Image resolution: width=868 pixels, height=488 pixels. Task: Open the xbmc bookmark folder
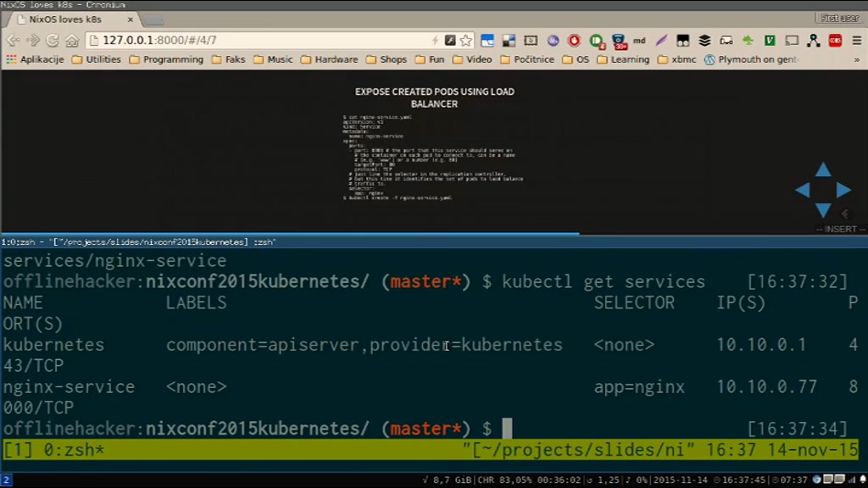coord(677,59)
